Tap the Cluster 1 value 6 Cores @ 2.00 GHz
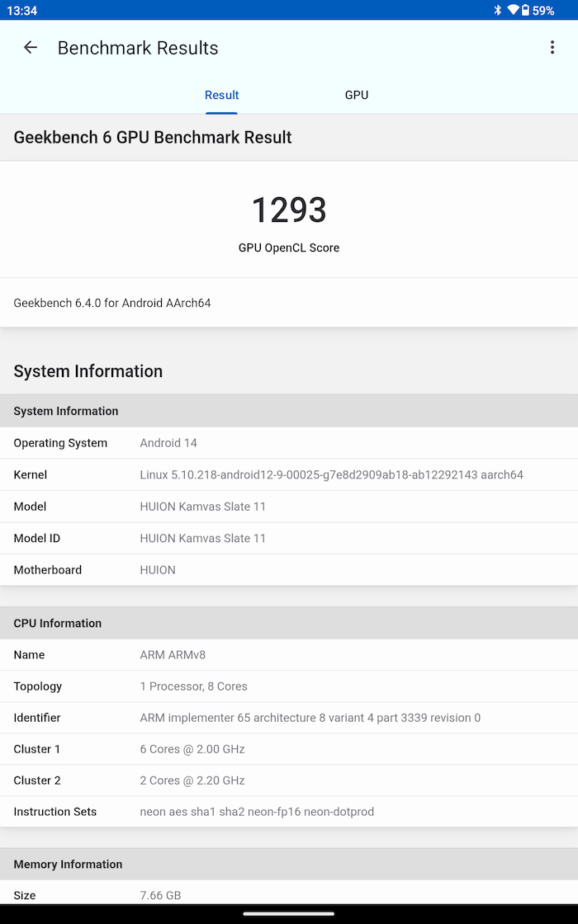 192,750
